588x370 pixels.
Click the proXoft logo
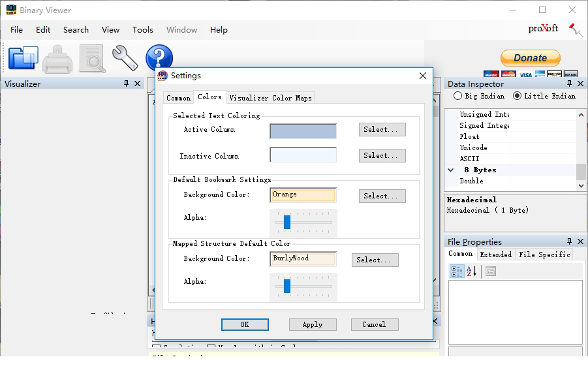(x=543, y=29)
